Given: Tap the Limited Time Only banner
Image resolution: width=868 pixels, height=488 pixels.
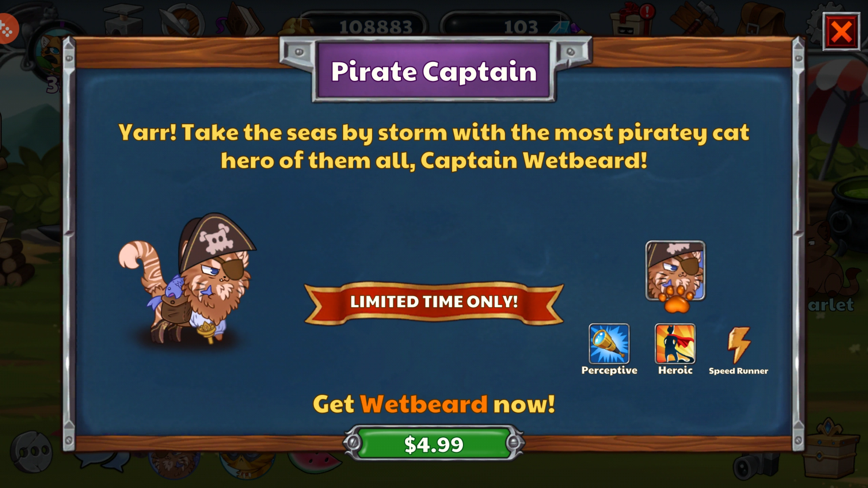Looking at the screenshot, I should [x=434, y=302].
